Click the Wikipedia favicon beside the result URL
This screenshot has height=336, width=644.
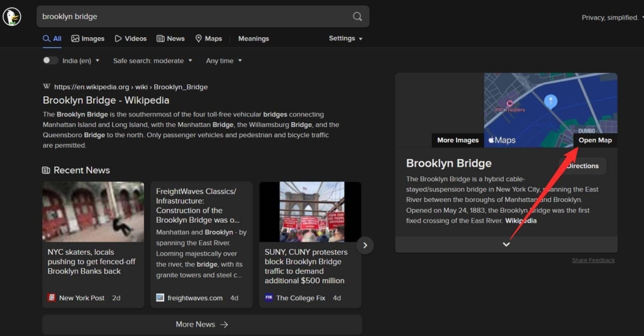click(x=47, y=87)
